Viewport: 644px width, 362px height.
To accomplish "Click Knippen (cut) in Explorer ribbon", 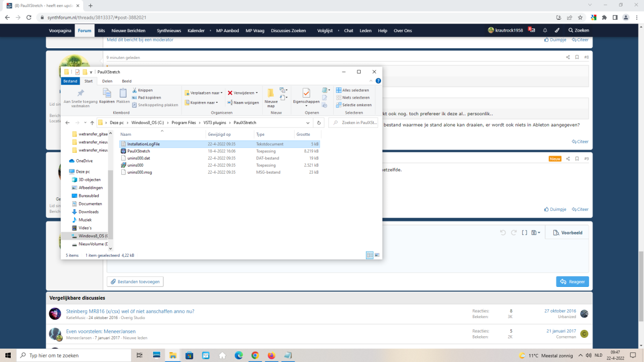I will (x=142, y=90).
